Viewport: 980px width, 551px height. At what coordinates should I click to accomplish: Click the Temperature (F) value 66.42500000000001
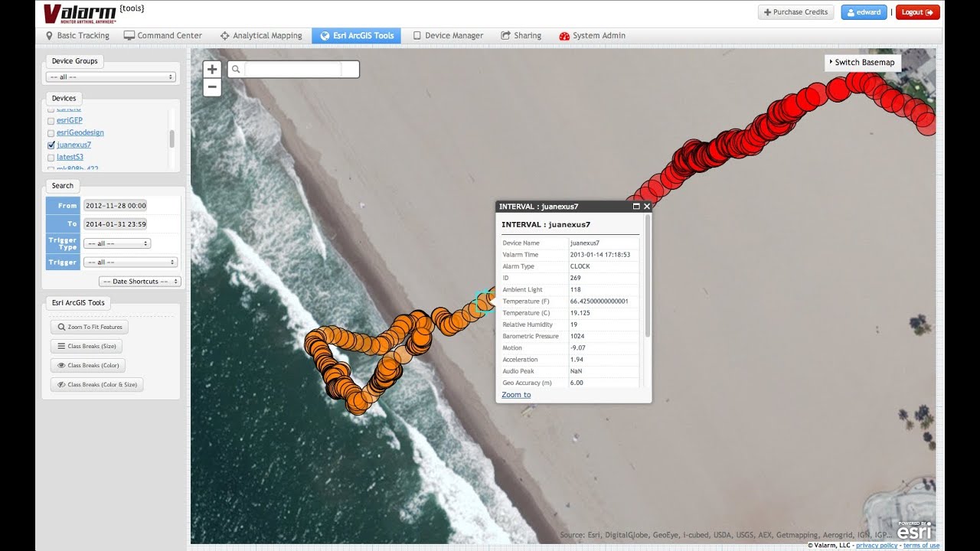point(599,302)
